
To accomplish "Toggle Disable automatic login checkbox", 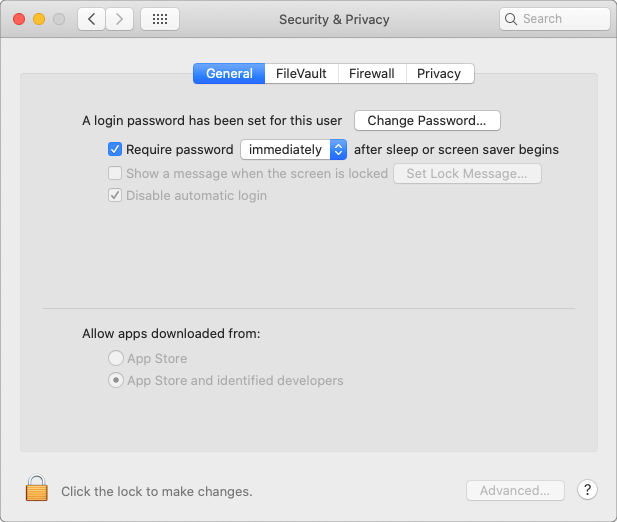I will coord(115,196).
